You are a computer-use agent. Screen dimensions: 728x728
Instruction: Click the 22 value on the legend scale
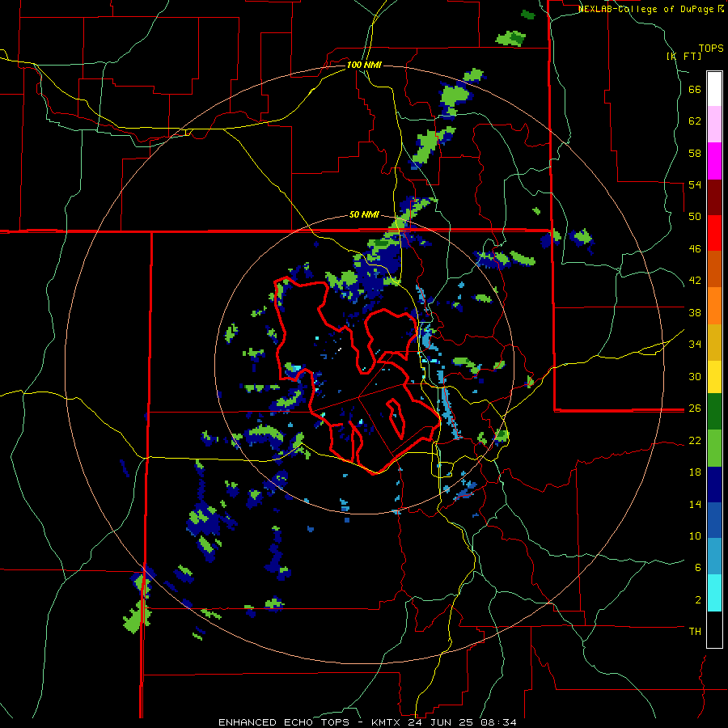tap(695, 440)
